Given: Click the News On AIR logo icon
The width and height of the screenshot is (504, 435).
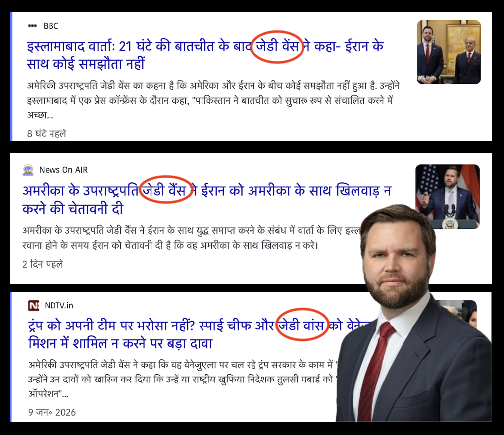Looking at the screenshot, I should tap(28, 170).
